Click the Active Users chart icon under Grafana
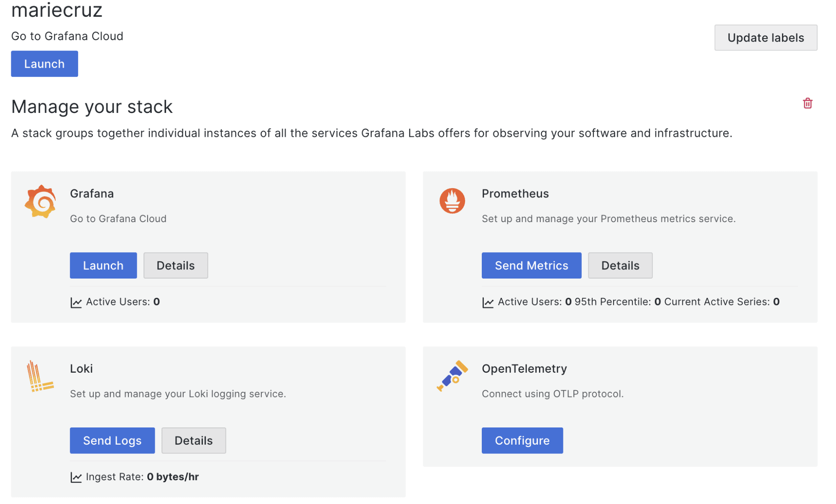 click(x=76, y=302)
